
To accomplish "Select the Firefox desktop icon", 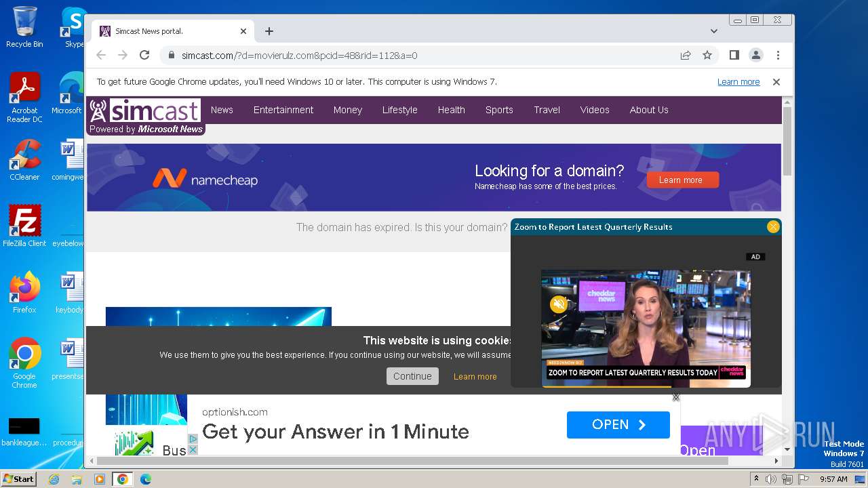I will pos(24,293).
